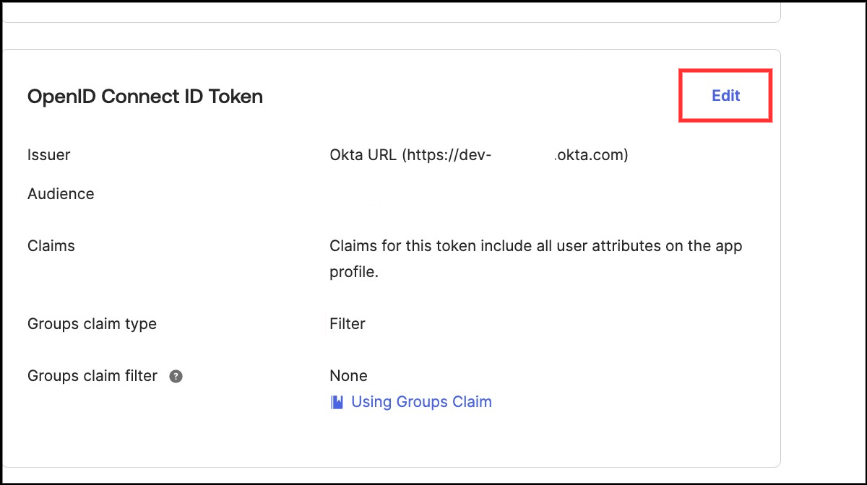Click the word 'profile.' in the claims description

tap(354, 272)
